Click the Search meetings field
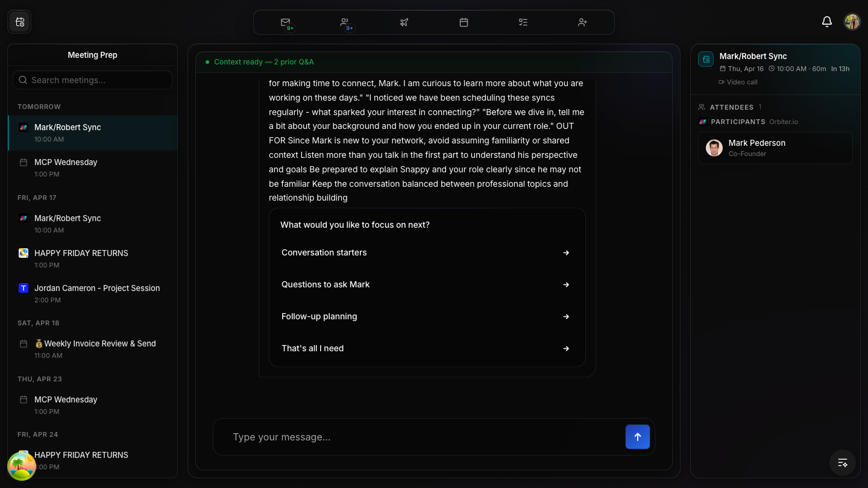The height and width of the screenshot is (488, 868). (92, 80)
